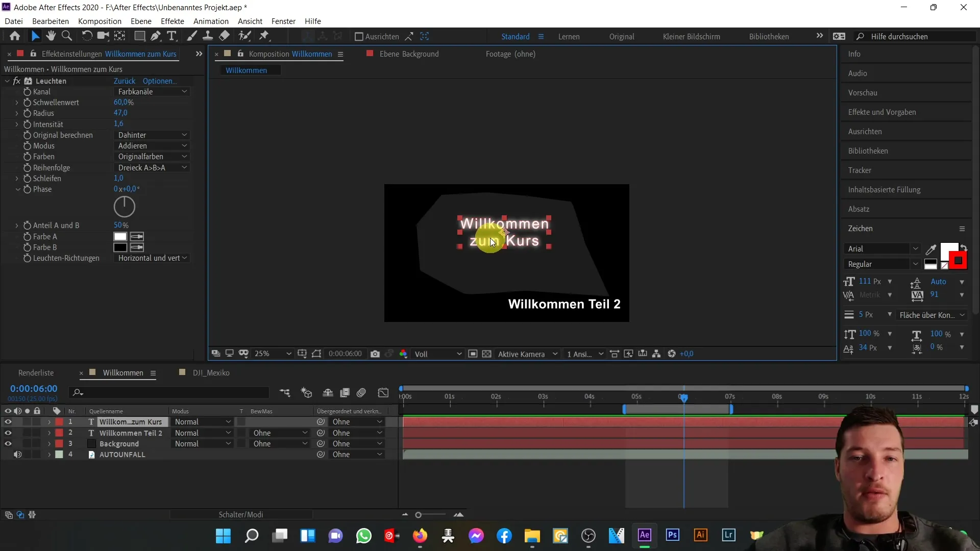Screen dimensions: 980x551
Task: Click Optionen link of Leuchten
Action: point(159,81)
